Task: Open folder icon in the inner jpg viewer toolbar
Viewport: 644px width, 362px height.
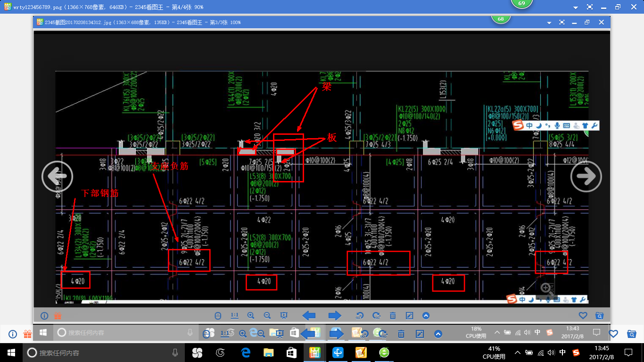Action: tap(600, 315)
